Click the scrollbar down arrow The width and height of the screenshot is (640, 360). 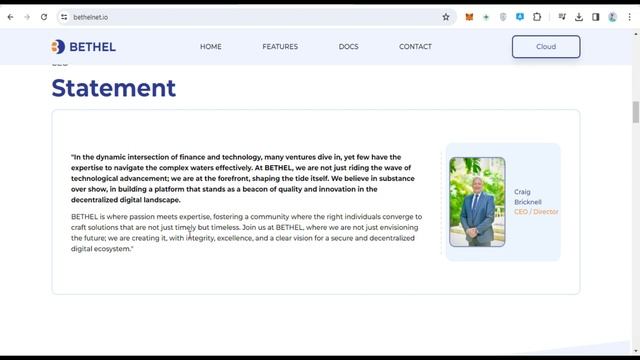point(636,351)
